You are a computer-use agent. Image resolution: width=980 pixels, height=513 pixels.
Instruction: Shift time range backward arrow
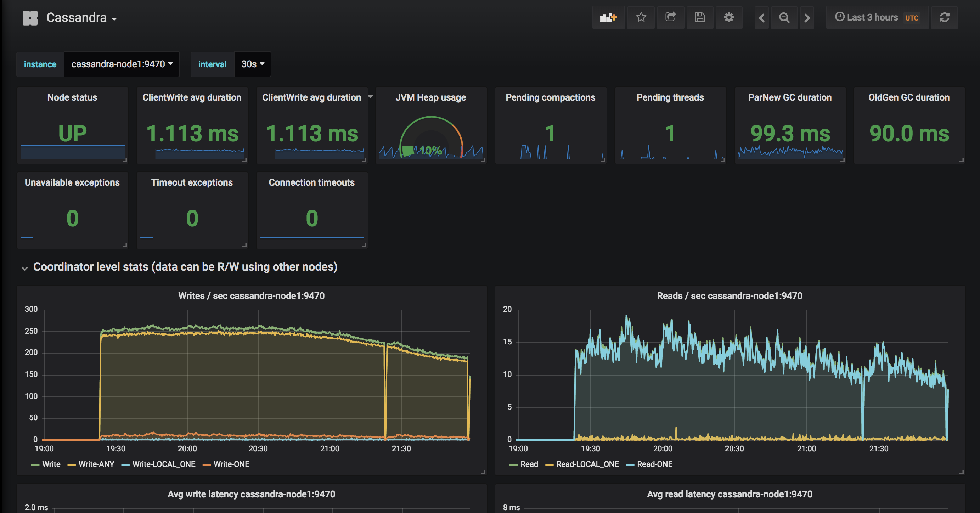tap(762, 18)
